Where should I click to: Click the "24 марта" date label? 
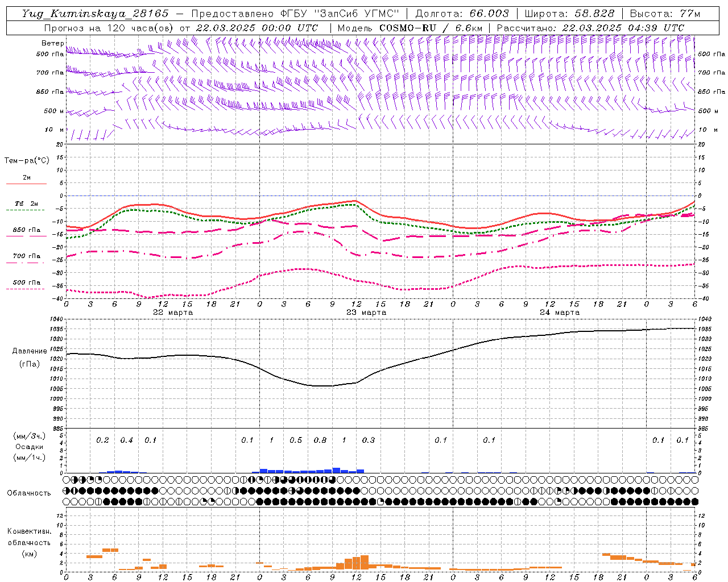pos(560,313)
